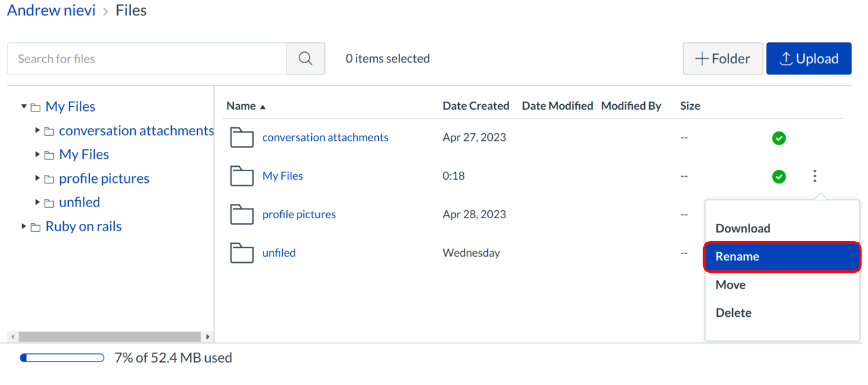
Task: Click the profile pictures folder icon in list
Action: coord(242,215)
